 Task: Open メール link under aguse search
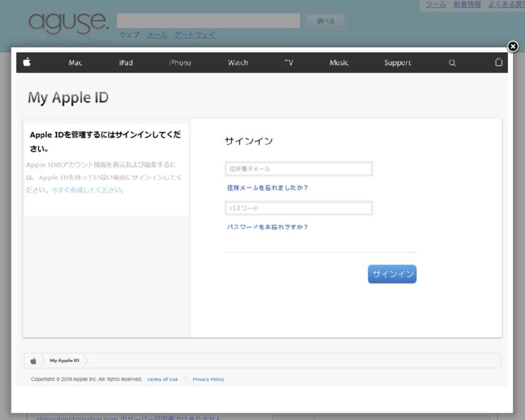[157, 35]
